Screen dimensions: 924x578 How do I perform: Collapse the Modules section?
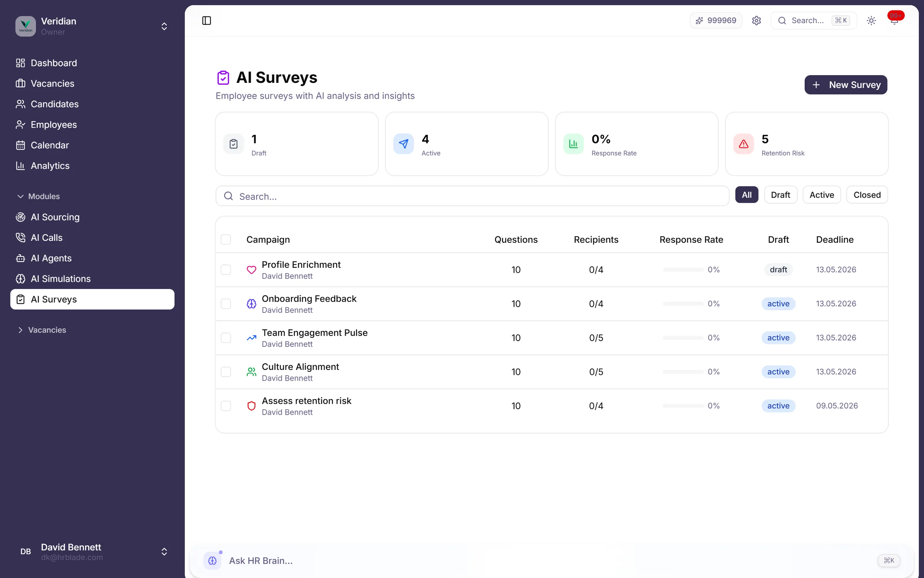pyautogui.click(x=38, y=197)
